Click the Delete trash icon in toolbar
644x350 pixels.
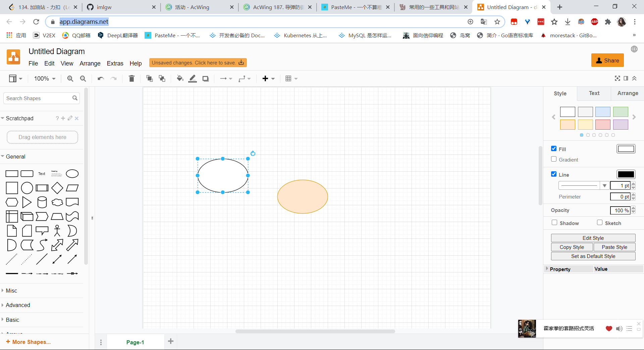tap(131, 79)
